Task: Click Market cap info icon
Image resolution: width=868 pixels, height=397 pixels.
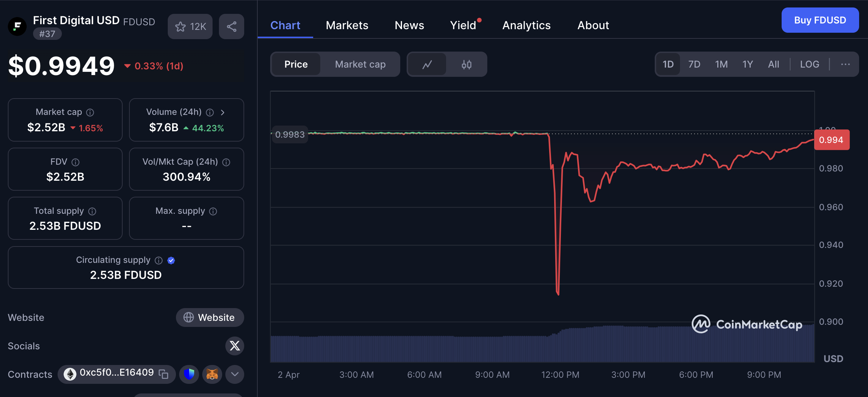Action: click(x=90, y=112)
